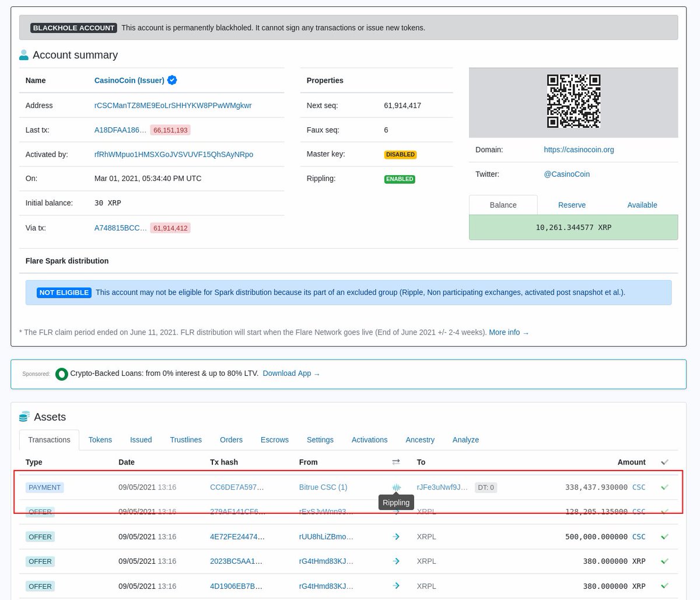Image resolution: width=700 pixels, height=600 pixels.
Task: Click ledger badge 61,914,412
Action: click(x=170, y=228)
